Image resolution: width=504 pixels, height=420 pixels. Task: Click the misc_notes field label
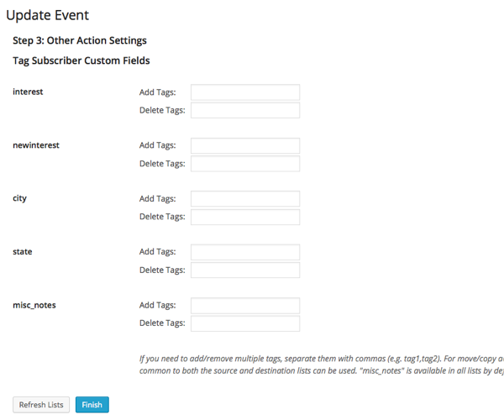point(34,305)
